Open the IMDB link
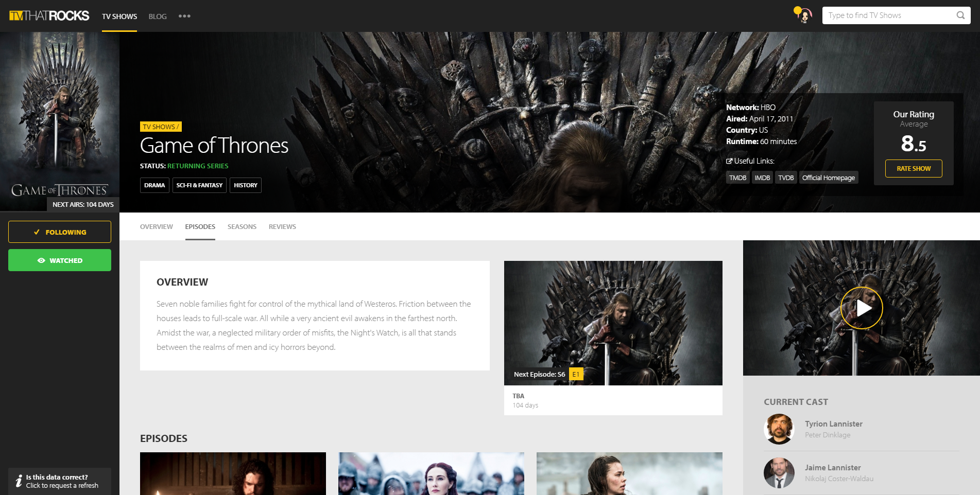 (762, 178)
